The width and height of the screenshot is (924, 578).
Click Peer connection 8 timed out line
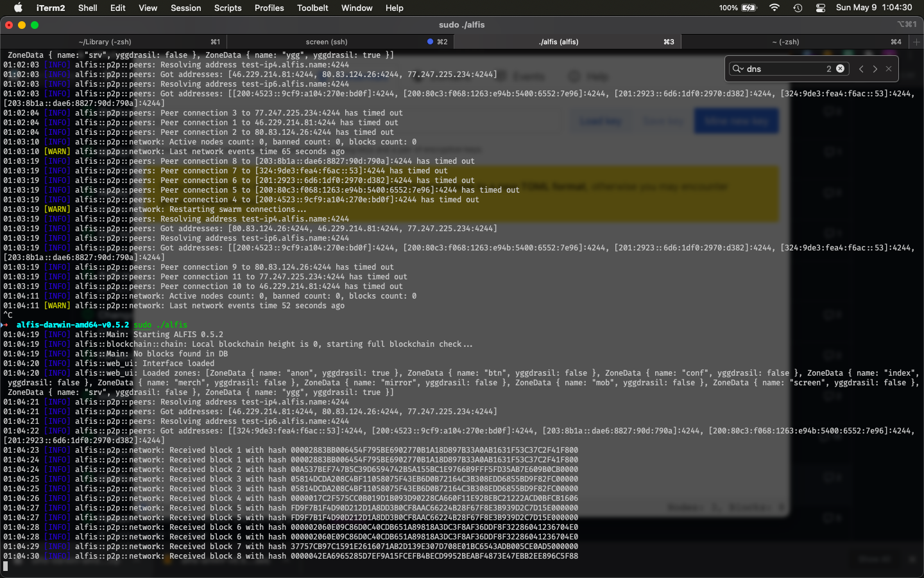click(x=239, y=161)
